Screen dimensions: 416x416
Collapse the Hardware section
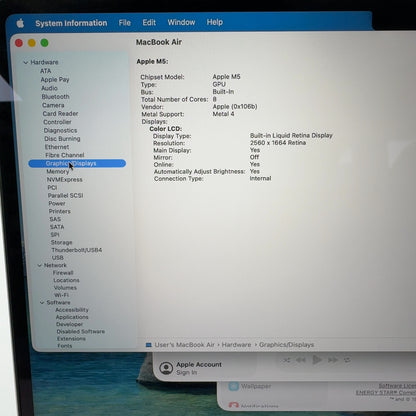point(26,62)
